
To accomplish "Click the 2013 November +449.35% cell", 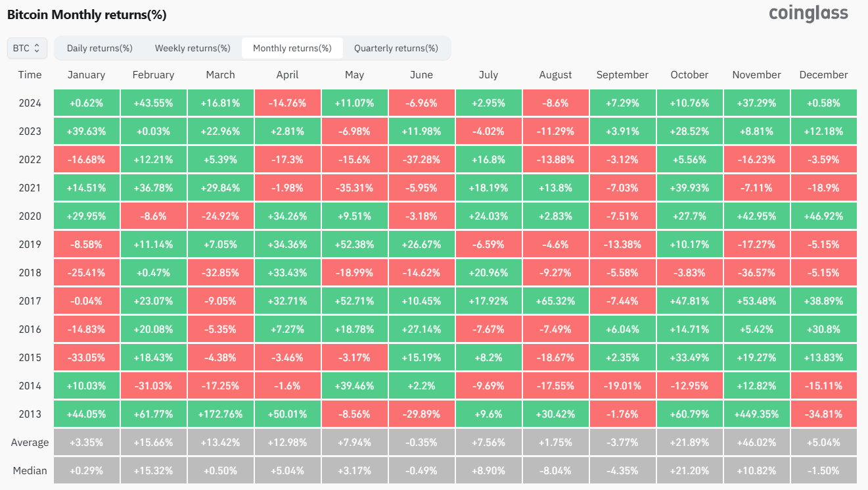I will pyautogui.click(x=756, y=414).
